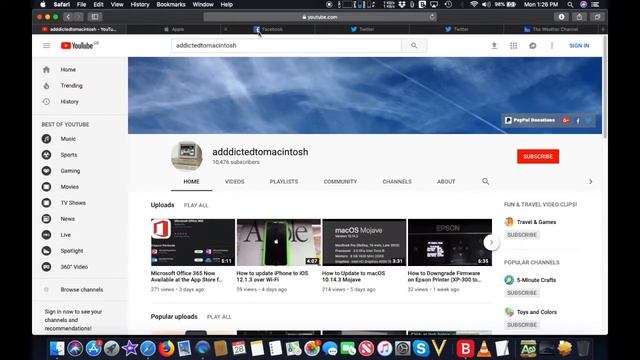Open Live in the sidebar
The width and height of the screenshot is (640, 360).
(x=65, y=235)
